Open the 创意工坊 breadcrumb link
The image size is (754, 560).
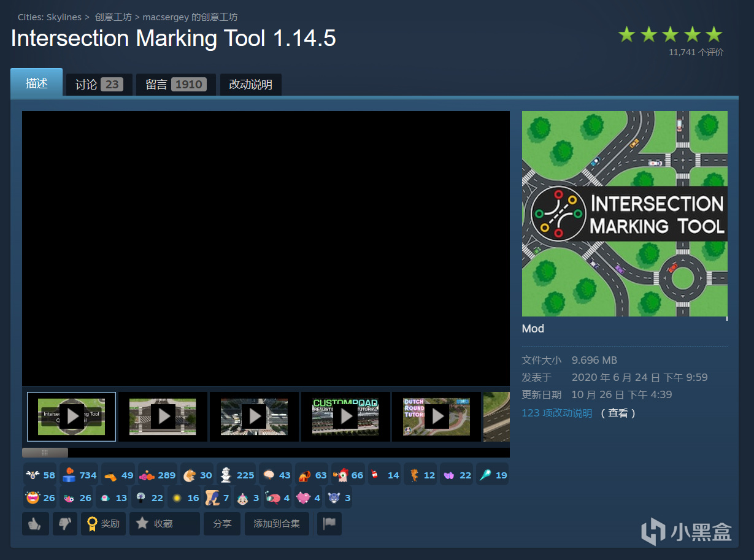[113, 17]
